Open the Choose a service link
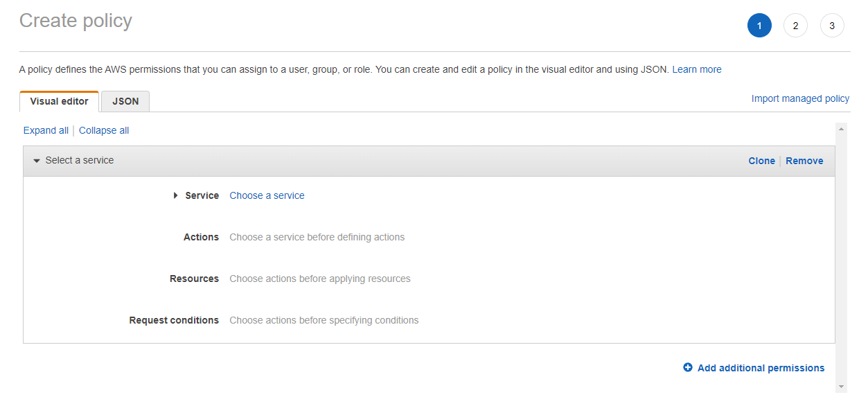The width and height of the screenshot is (868, 397). 267,195
